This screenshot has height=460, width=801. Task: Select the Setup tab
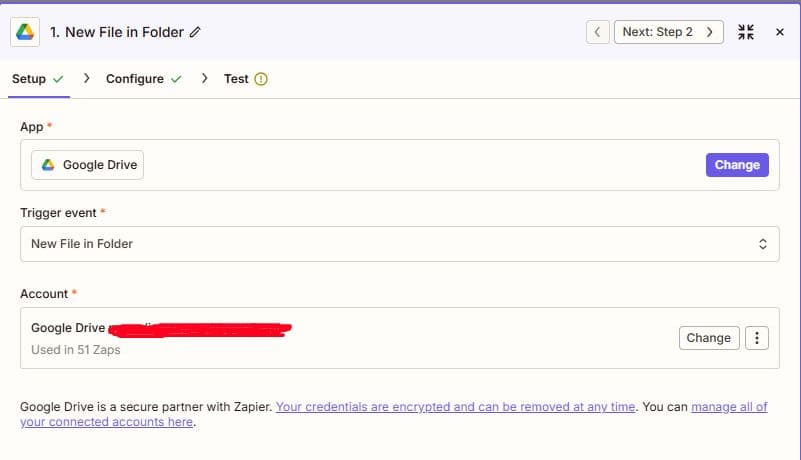(x=29, y=79)
